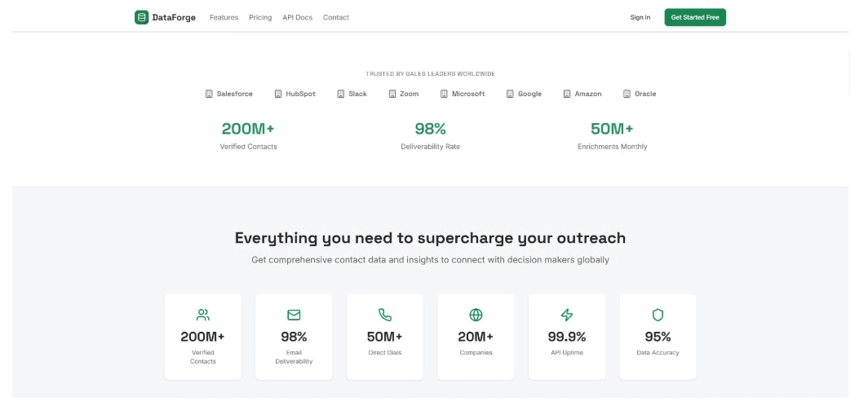Viewport: 868px width, 419px height.
Task: Click the DataForge database logo icon
Action: point(142,17)
